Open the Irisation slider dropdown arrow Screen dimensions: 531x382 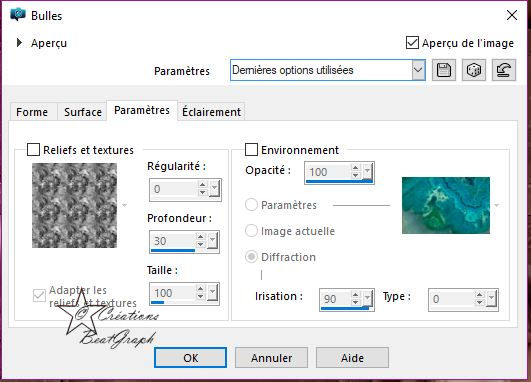pyautogui.click(x=367, y=298)
